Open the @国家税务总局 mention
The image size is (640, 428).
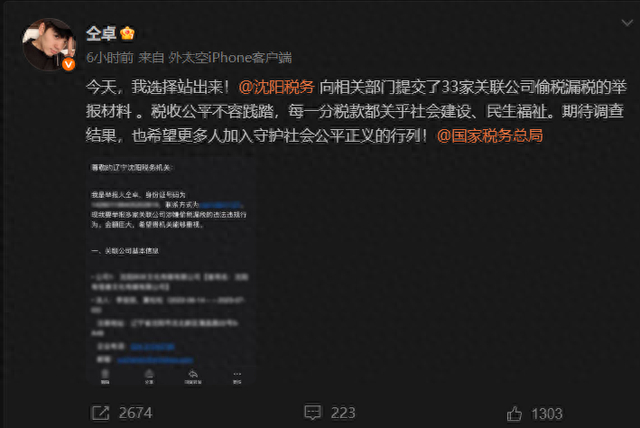pos(490,135)
